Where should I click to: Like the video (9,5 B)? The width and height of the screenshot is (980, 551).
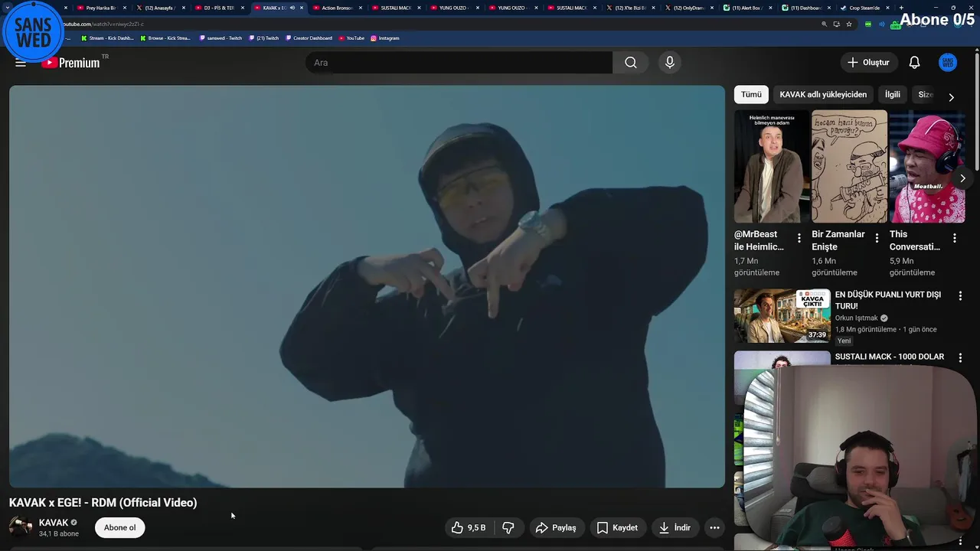468,527
